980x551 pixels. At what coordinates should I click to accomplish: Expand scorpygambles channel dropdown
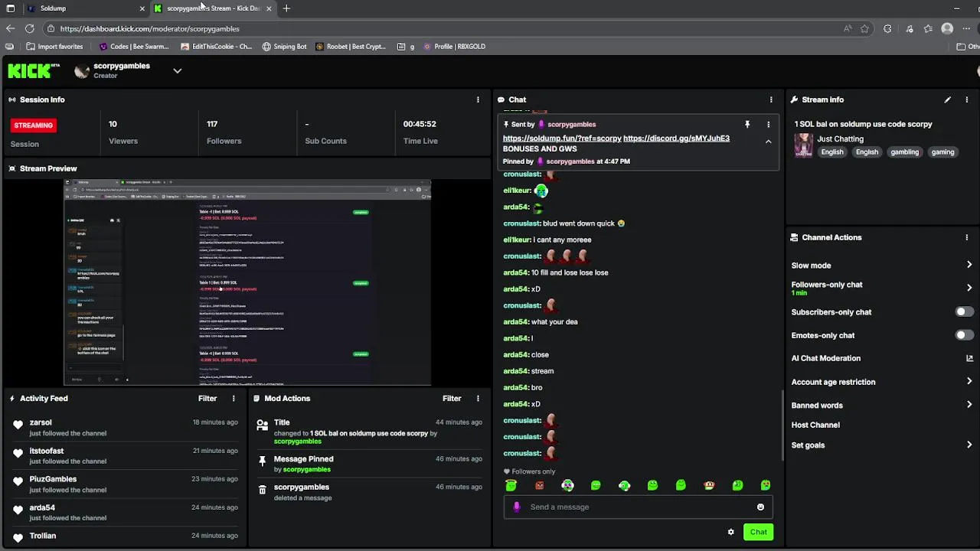177,71
